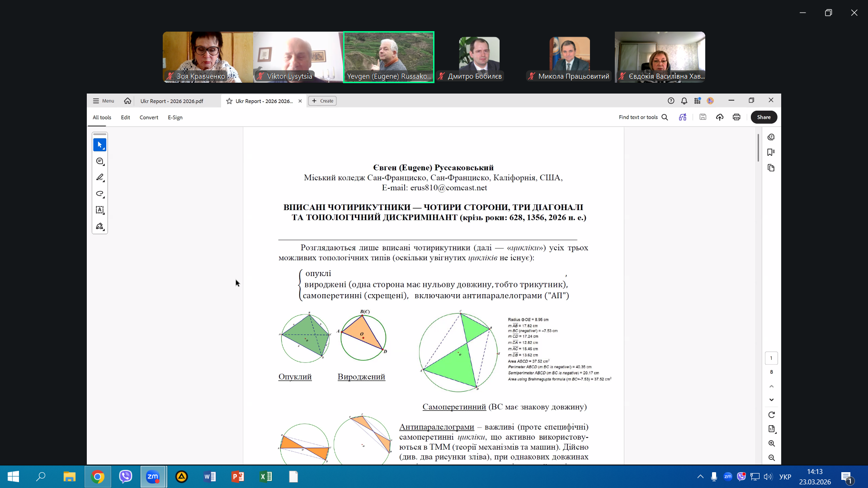Activate the text box selection tool
This screenshot has height=488, width=868.
pos(99,210)
